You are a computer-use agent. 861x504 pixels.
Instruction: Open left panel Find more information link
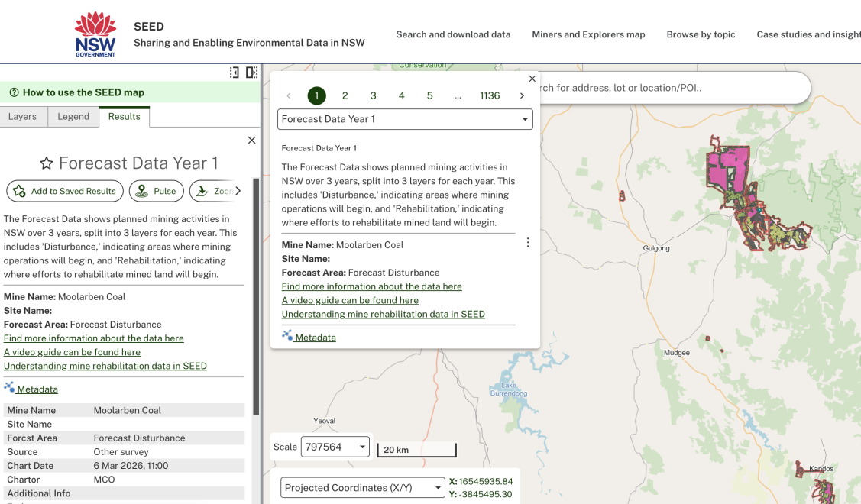coord(94,338)
